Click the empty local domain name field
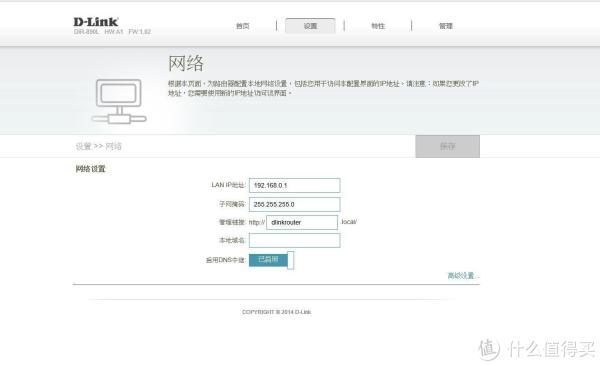 [x=294, y=240]
